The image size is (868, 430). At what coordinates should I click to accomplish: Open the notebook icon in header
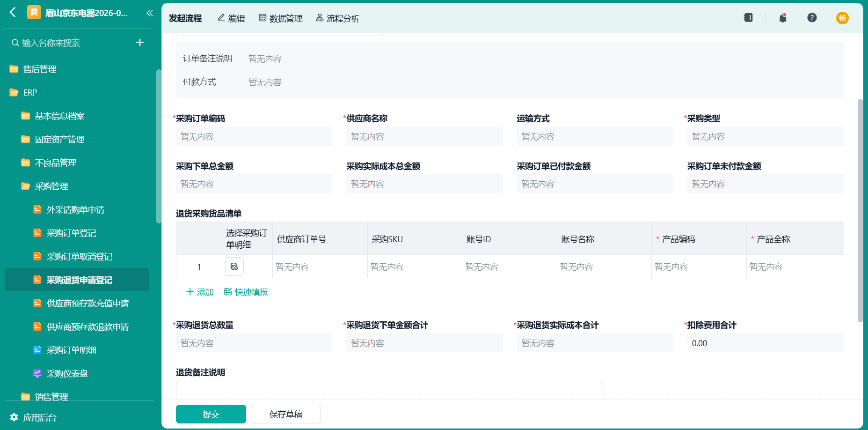point(748,18)
